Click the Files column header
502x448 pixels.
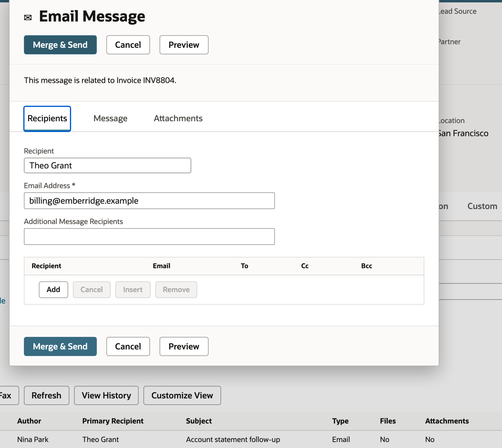(388, 421)
